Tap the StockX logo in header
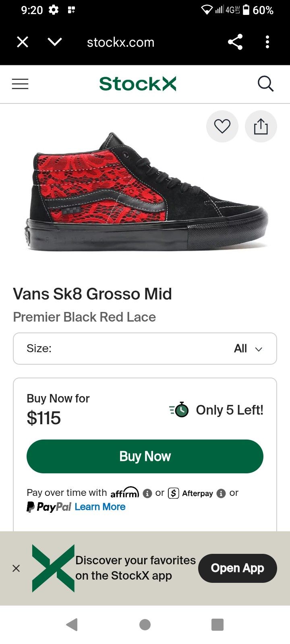The width and height of the screenshot is (290, 644). [138, 84]
